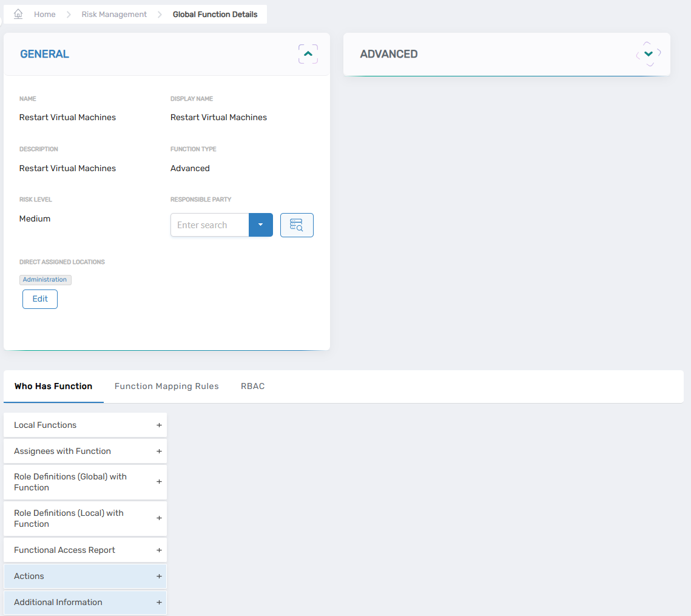Open the Responsible Party search dropdown arrow
Image resolution: width=691 pixels, height=616 pixels.
[260, 225]
